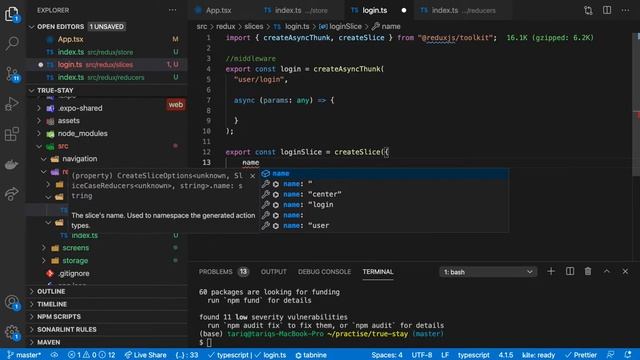Open App.tsx in Open Editors list
This screenshot has width=640, height=360.
click(x=106, y=39)
